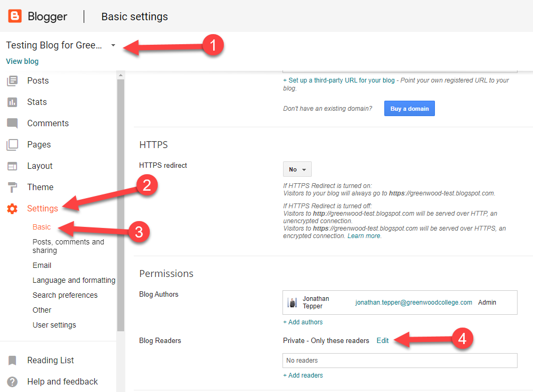The width and height of the screenshot is (533, 392).
Task: Open Layout in the sidebar menu
Action: tap(40, 166)
